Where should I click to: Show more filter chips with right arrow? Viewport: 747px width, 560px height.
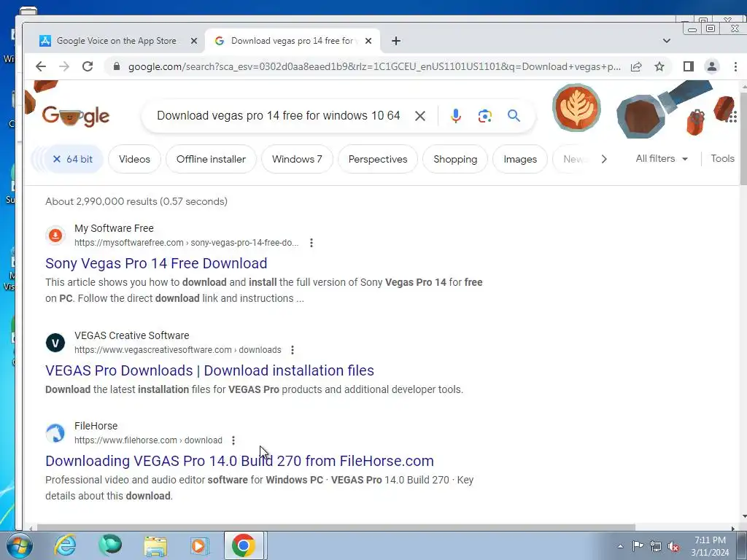(x=604, y=159)
